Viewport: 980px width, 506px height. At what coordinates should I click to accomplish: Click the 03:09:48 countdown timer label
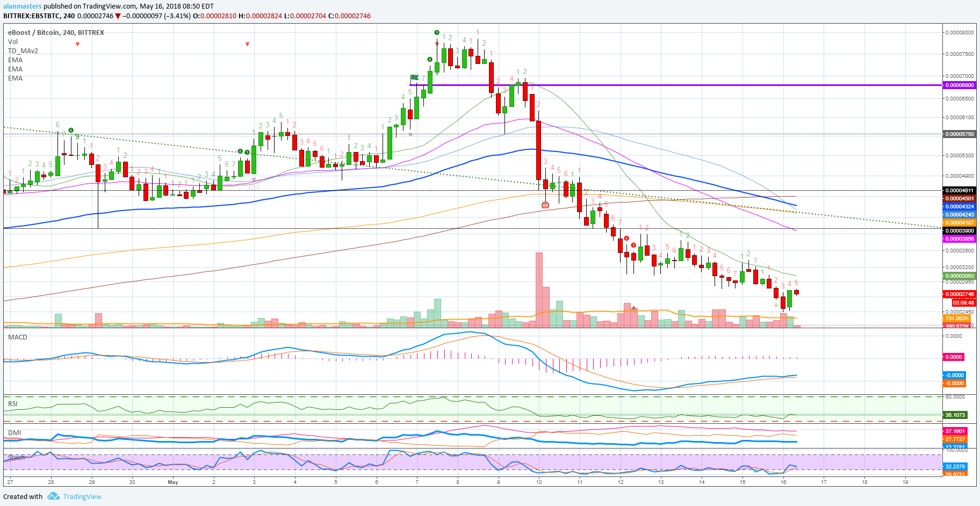pos(963,303)
